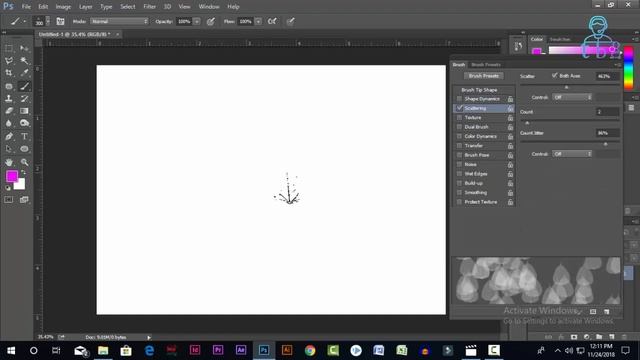Enable the Noise checkbox
This screenshot has width=640, height=360.
[x=459, y=164]
